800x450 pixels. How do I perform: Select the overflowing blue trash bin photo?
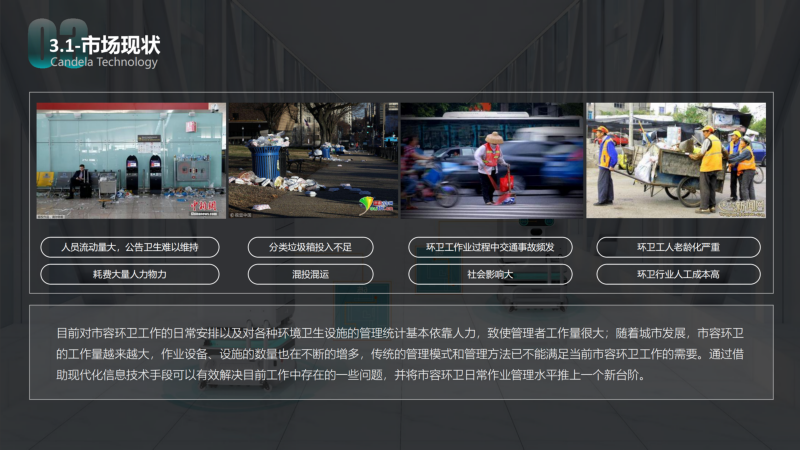tap(313, 161)
